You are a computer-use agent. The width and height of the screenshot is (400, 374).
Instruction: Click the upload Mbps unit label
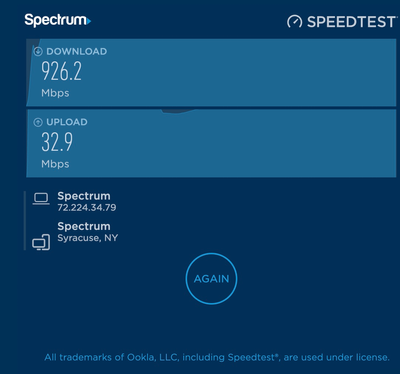(55, 164)
